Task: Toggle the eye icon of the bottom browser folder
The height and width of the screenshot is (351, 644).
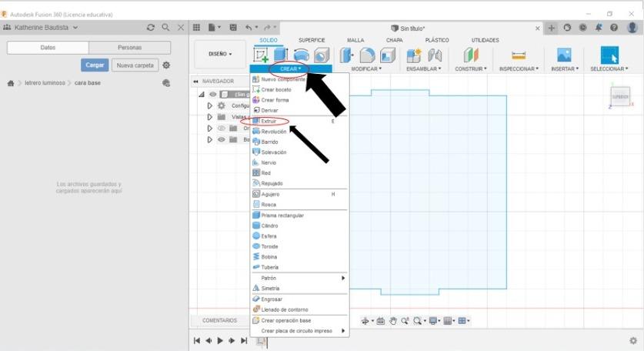Action: point(222,140)
